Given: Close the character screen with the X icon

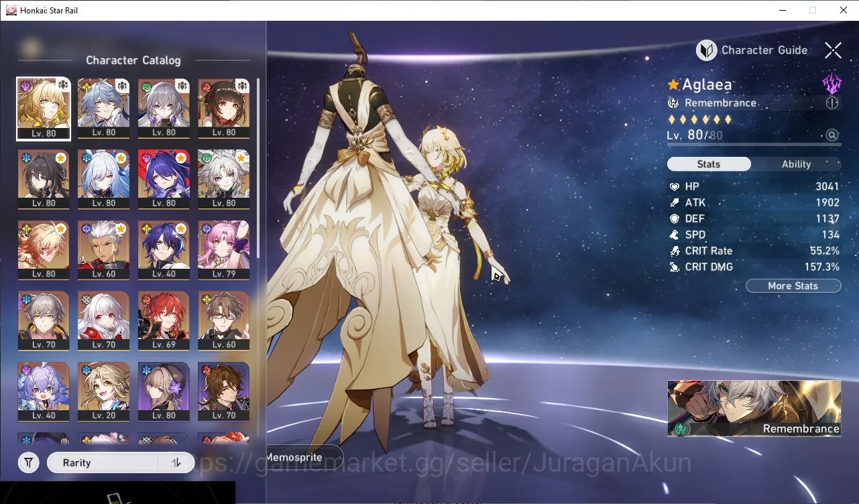Looking at the screenshot, I should [x=833, y=50].
